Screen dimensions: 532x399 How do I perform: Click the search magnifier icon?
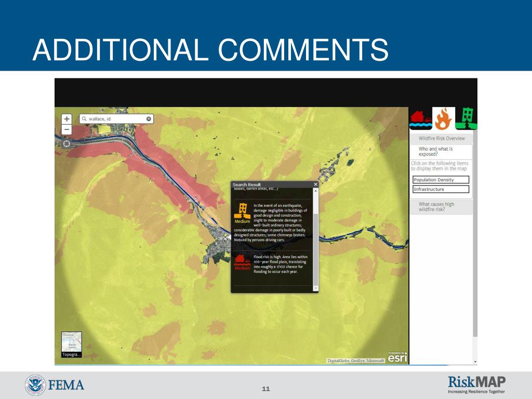tap(84, 119)
